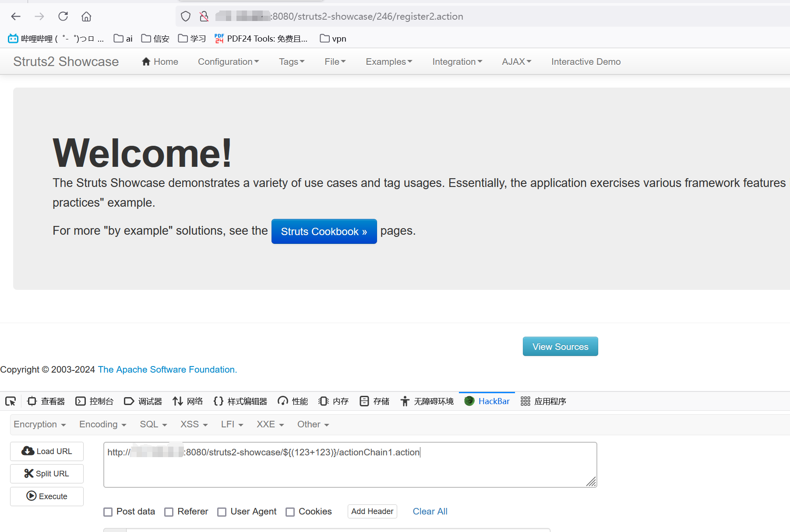Click the Load URL button
Screen dimensions: 790x532
[x=47, y=451]
